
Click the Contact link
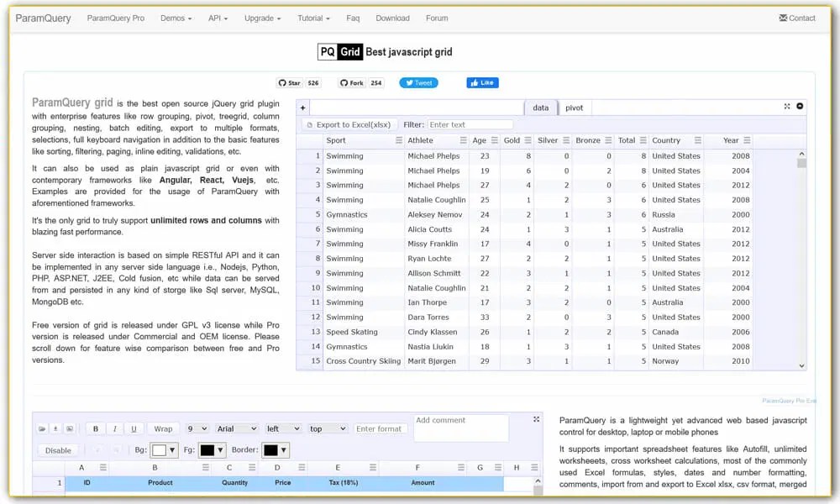[x=797, y=18]
